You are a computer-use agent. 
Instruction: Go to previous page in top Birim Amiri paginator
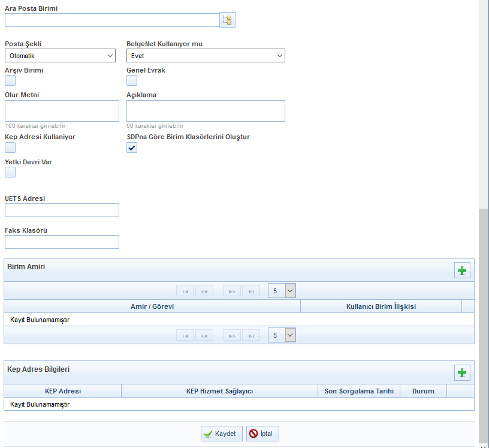point(204,291)
